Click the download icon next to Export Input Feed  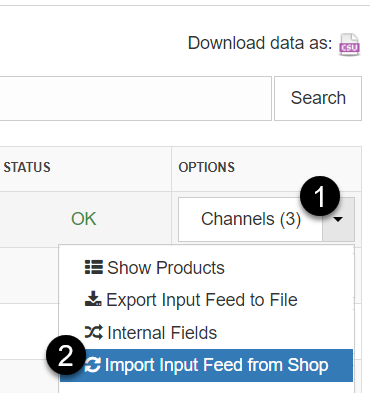coord(93,299)
